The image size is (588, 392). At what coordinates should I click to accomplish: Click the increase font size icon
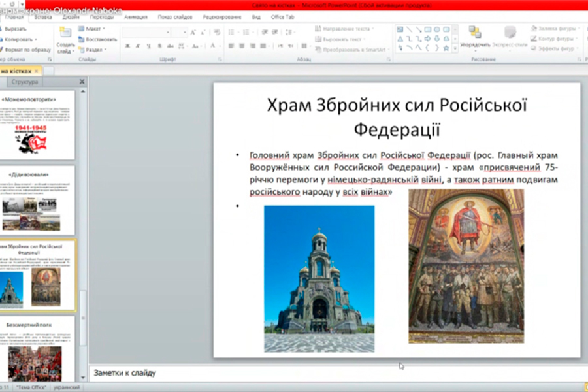(x=194, y=32)
